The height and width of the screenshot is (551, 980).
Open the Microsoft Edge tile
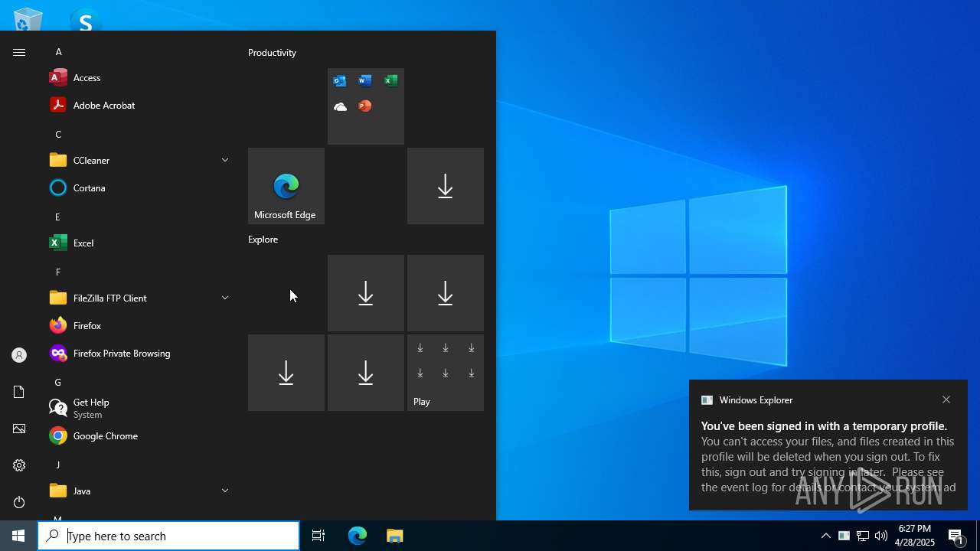point(286,186)
